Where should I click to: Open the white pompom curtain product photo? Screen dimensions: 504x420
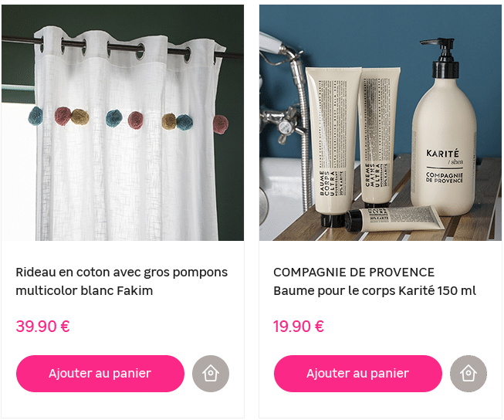(123, 123)
